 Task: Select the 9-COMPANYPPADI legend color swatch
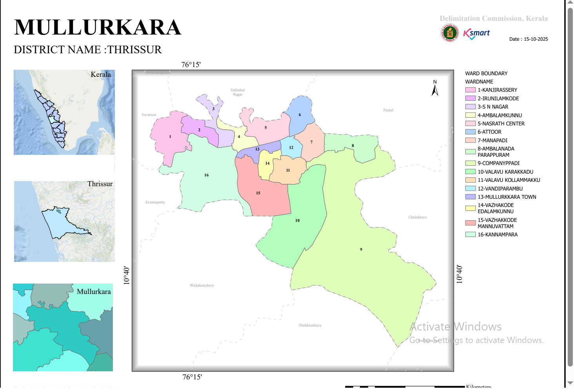470,163
